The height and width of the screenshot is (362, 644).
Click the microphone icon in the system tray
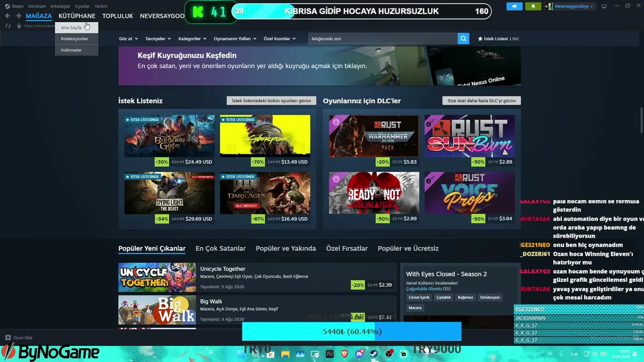[x=561, y=354]
